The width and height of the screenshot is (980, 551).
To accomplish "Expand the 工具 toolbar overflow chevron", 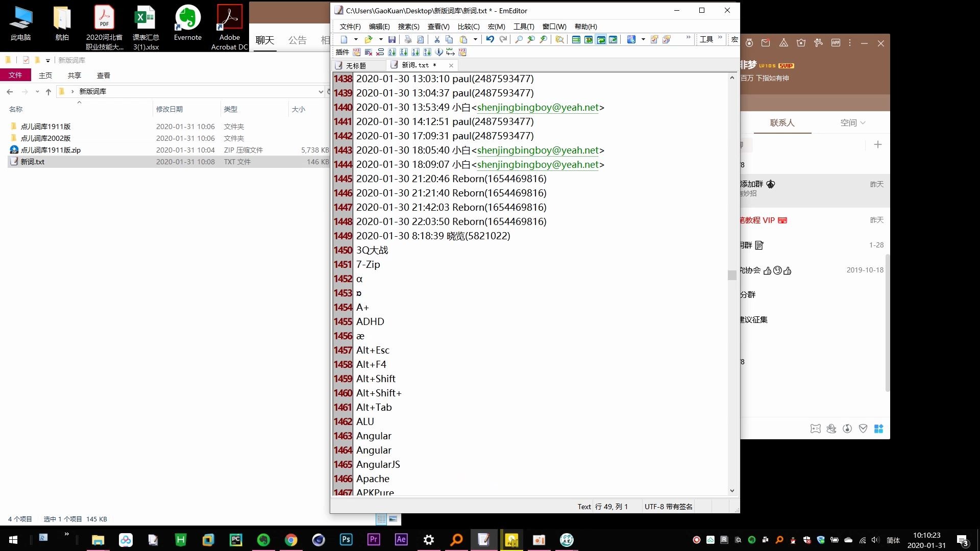I will tap(720, 37).
